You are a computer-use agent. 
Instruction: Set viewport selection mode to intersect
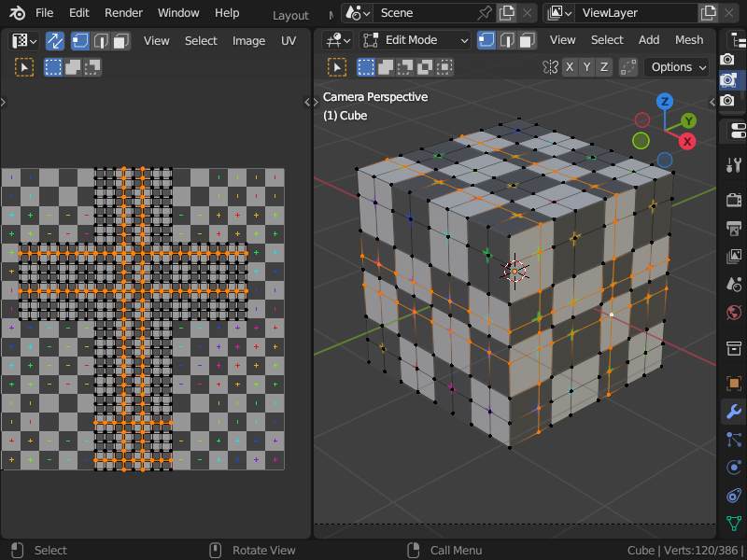[444, 67]
